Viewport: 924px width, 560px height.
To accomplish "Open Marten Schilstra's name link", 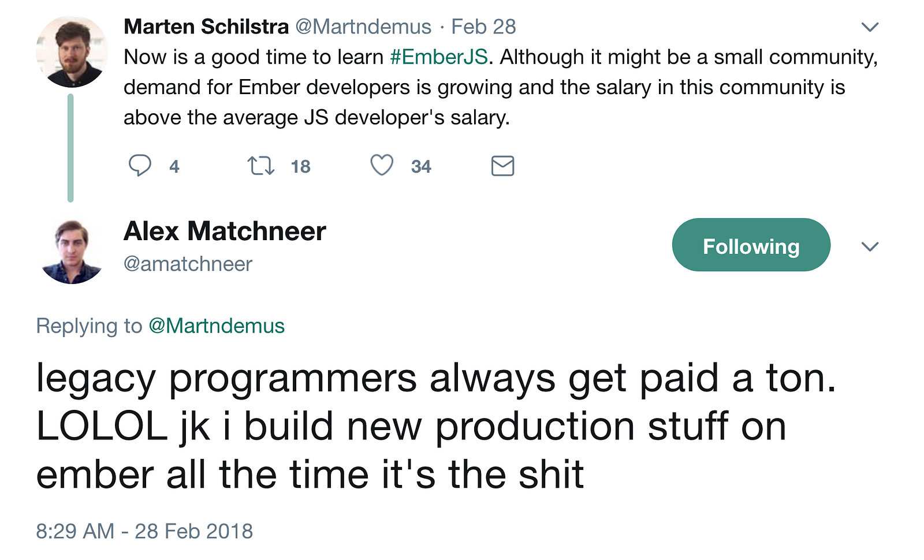I will tap(206, 27).
